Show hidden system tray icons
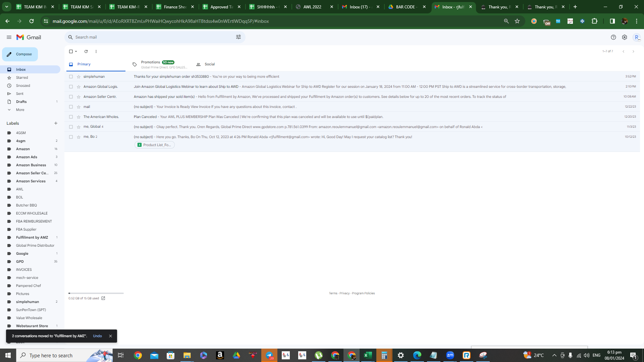 554,355
